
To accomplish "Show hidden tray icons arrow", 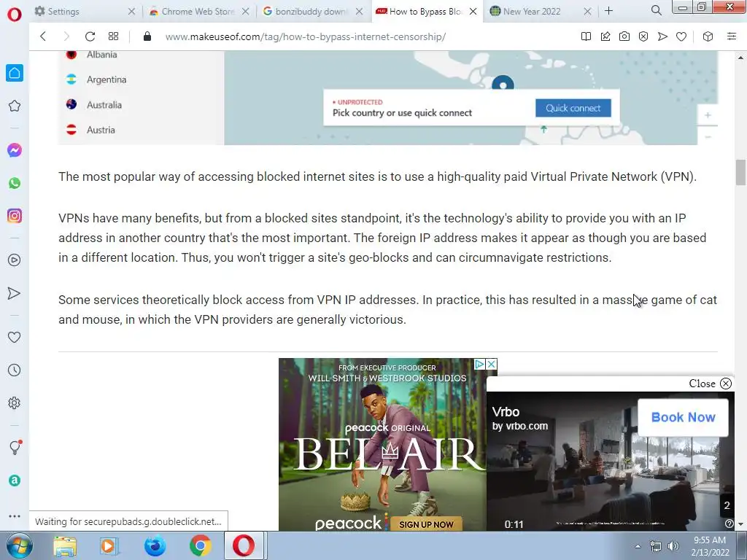I will pyautogui.click(x=638, y=546).
